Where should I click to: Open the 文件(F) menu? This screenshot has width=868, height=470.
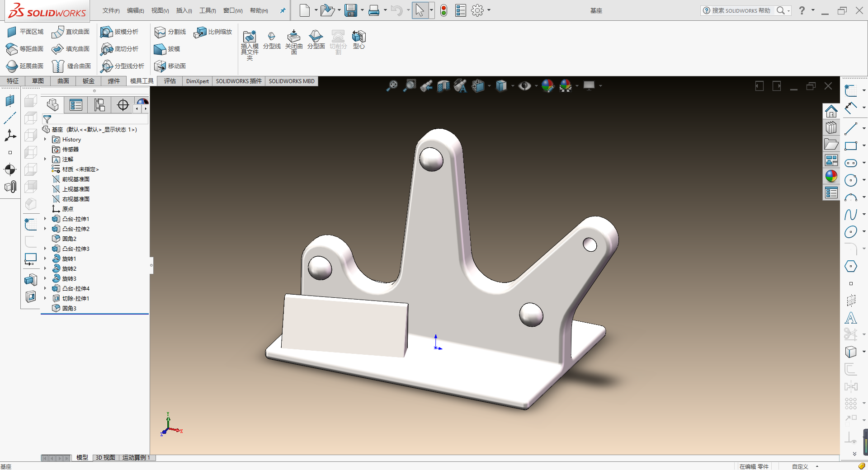[x=111, y=10]
